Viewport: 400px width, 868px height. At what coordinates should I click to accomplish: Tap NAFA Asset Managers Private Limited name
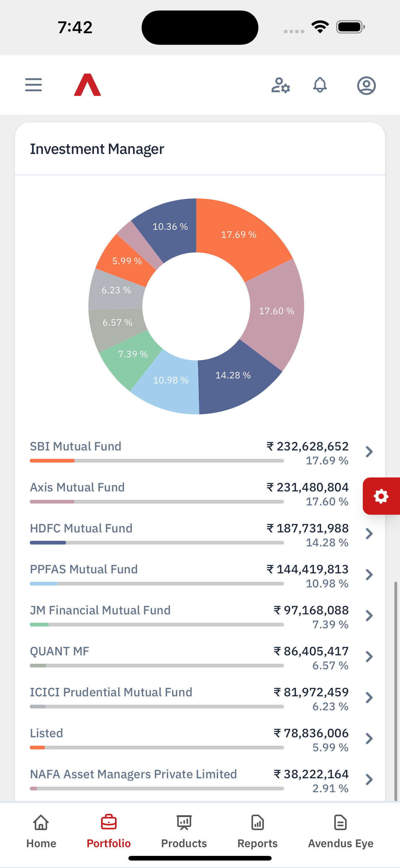tap(133, 774)
